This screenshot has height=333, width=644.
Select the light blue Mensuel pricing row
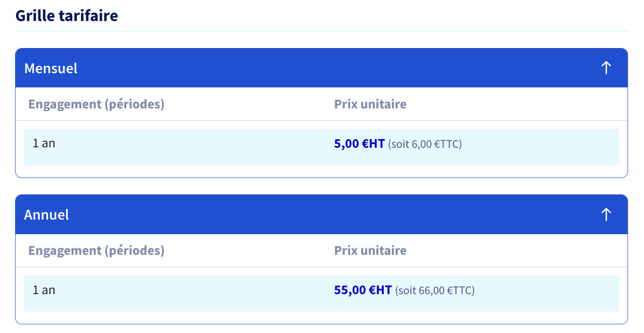coord(322,147)
